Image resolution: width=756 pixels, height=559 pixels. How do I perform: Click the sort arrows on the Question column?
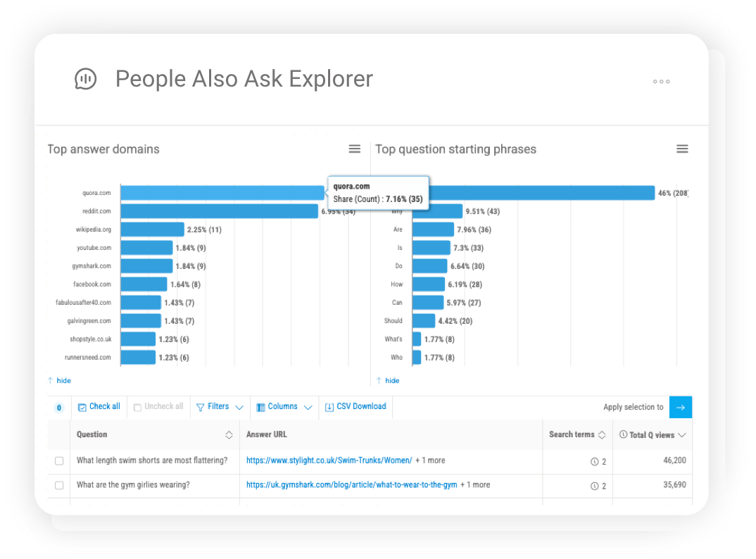click(229, 434)
